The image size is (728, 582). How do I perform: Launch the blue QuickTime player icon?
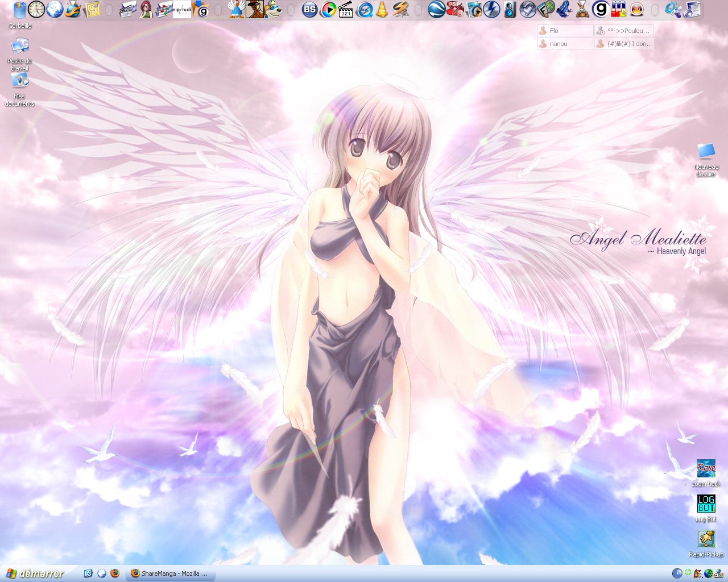[365, 9]
